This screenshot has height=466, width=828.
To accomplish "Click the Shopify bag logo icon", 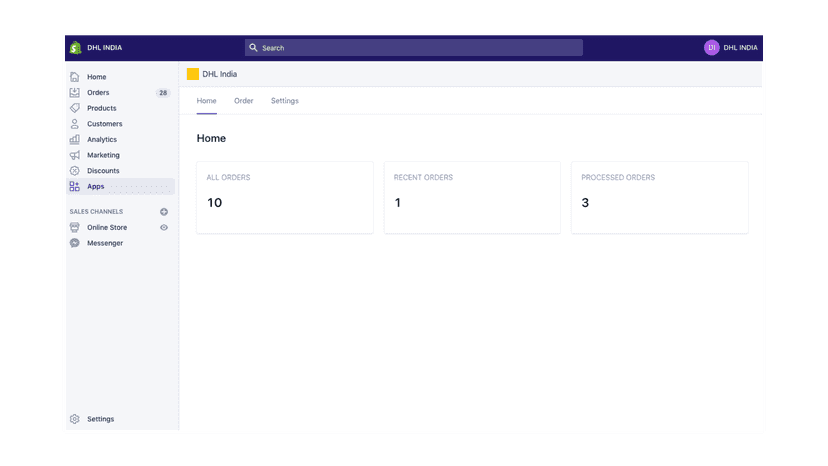I will click(76, 48).
